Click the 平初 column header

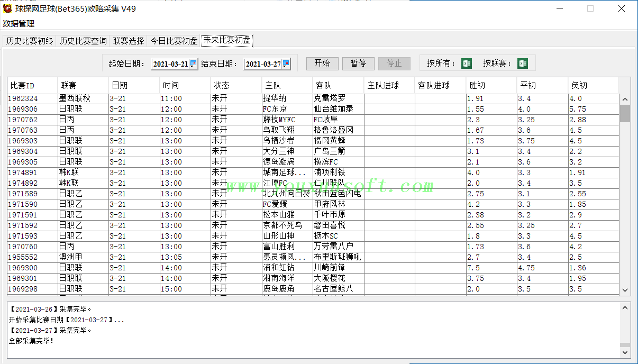(x=543, y=85)
